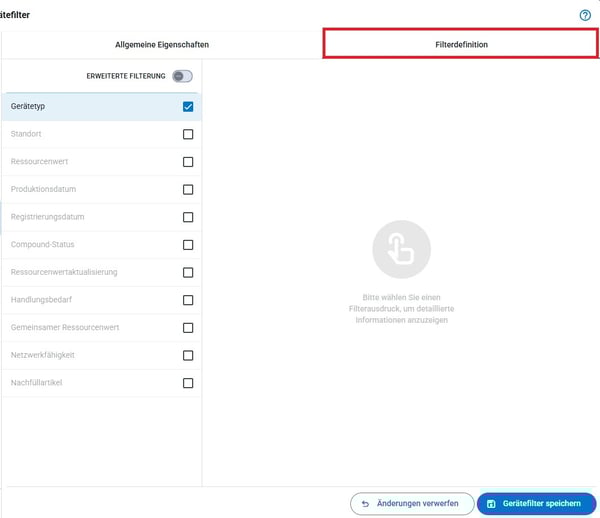600x518 pixels.
Task: Check the Ressourcenwert checkbox
Action: tap(188, 162)
